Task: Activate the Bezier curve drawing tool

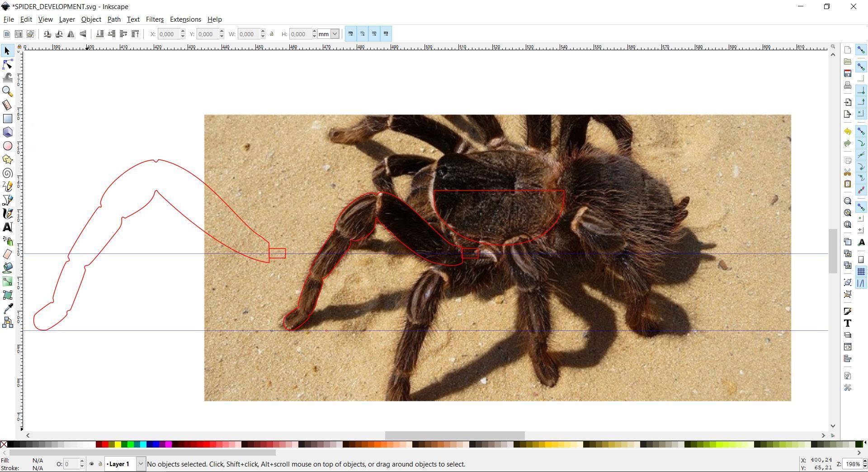Action: pyautogui.click(x=7, y=200)
